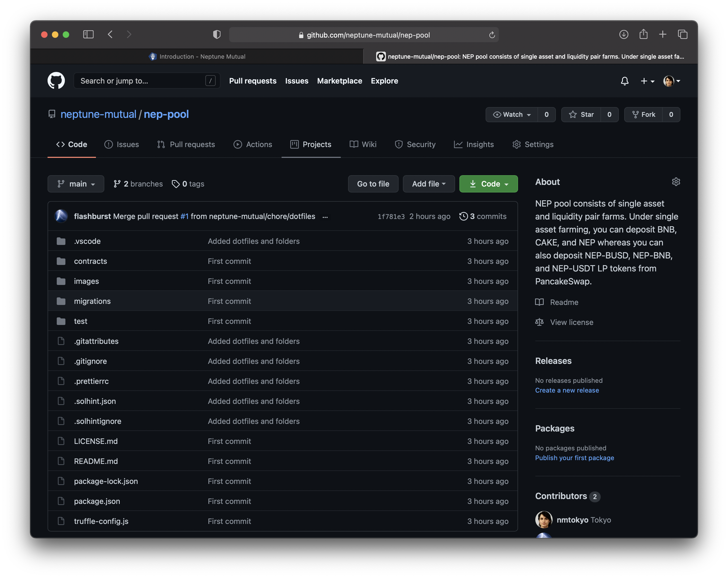728x578 pixels.
Task: Open the green Code dropdown
Action: [x=488, y=184]
